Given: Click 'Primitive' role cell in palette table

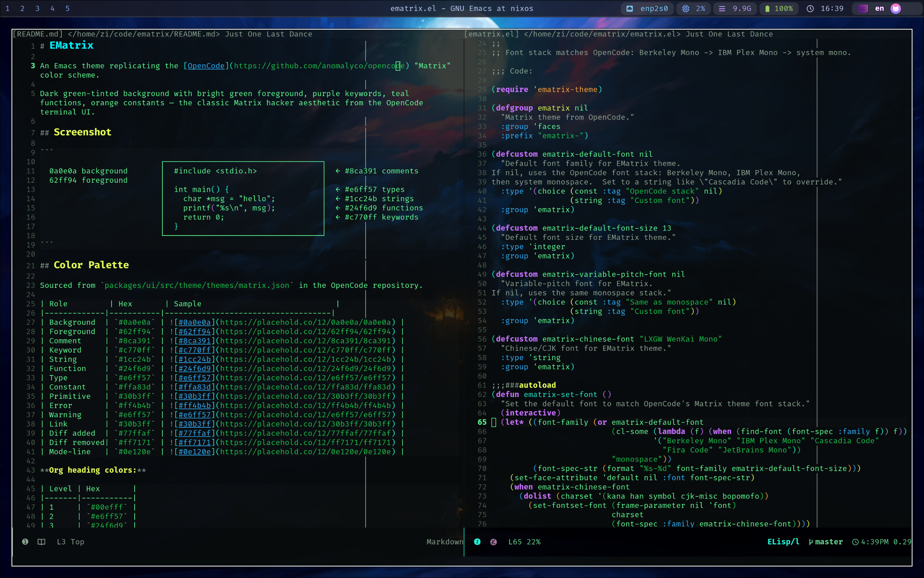Looking at the screenshot, I should [x=70, y=396].
